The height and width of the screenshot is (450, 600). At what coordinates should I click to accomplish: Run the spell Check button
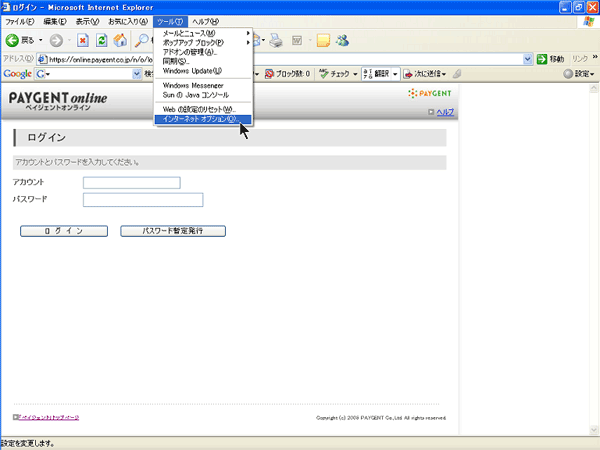pos(334,73)
